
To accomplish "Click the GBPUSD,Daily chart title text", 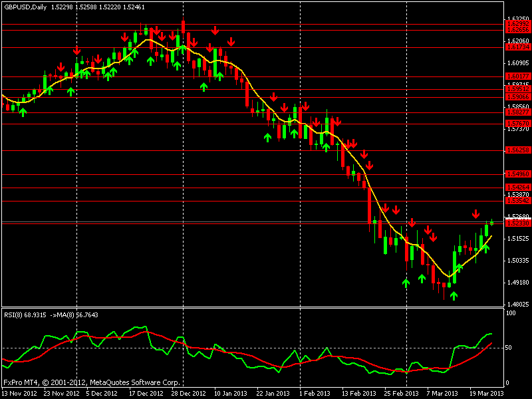I will click(x=25, y=7).
